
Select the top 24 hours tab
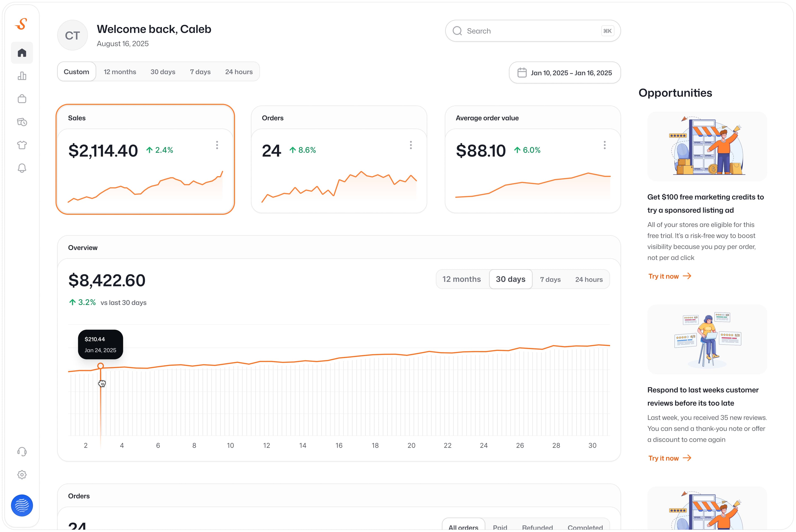pos(239,72)
